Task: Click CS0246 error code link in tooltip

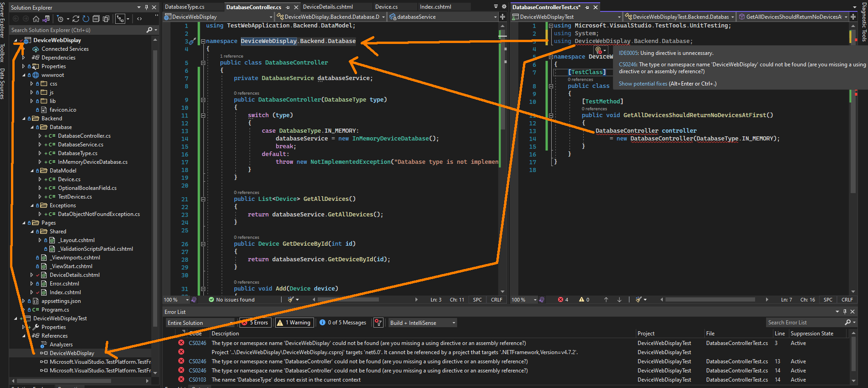Action: [628, 65]
